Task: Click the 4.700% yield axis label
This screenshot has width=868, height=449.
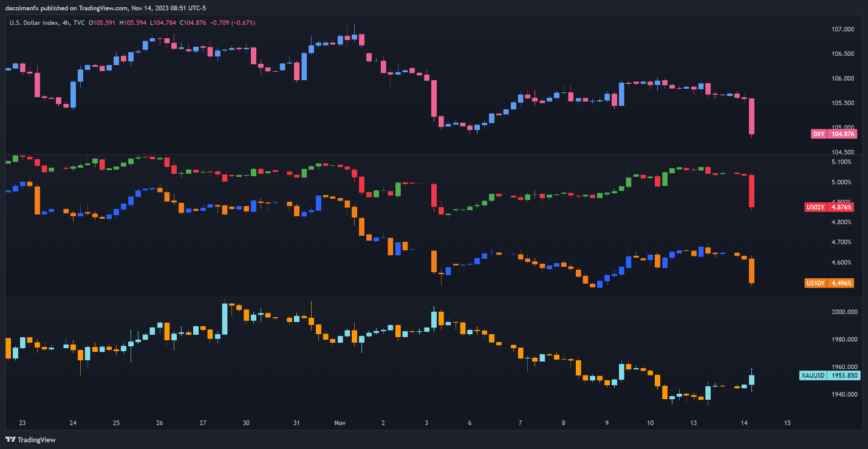Action: [841, 242]
